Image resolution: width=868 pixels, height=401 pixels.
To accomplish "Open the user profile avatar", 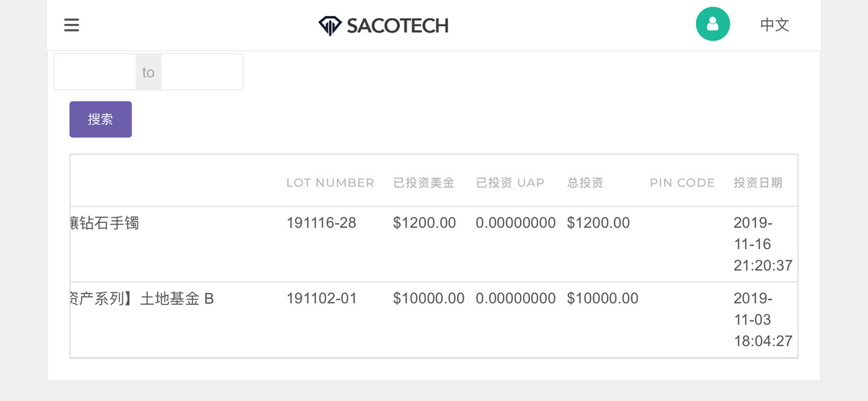I will [x=712, y=25].
